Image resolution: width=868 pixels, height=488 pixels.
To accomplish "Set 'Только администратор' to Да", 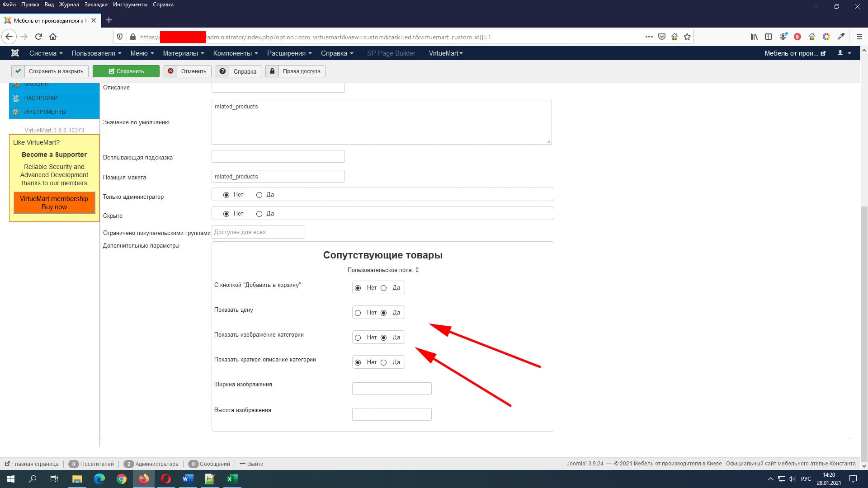I will coord(259,195).
